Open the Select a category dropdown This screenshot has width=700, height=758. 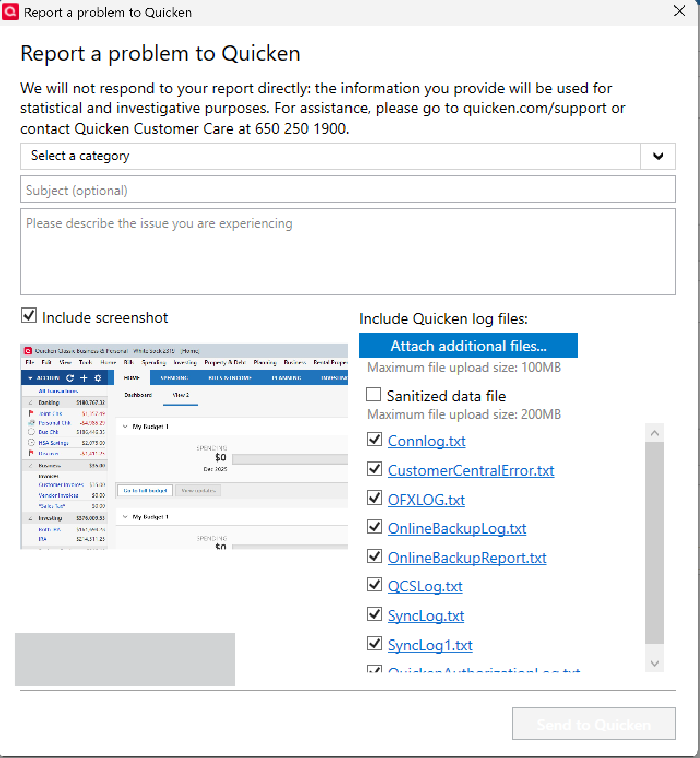[x=348, y=156]
